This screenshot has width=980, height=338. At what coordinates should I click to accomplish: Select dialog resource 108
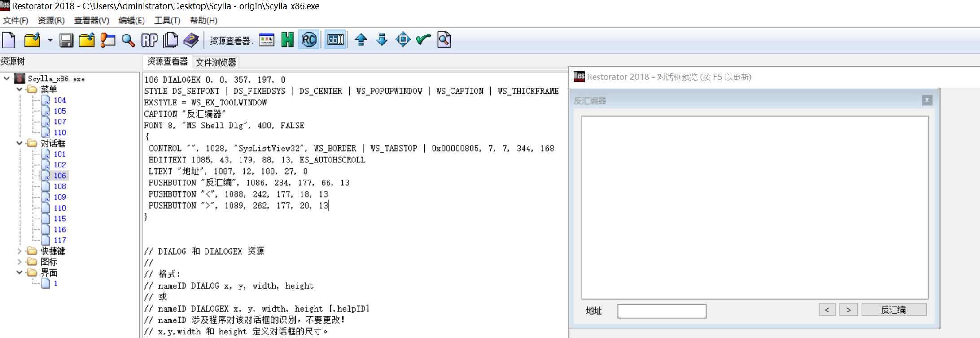[x=60, y=186]
